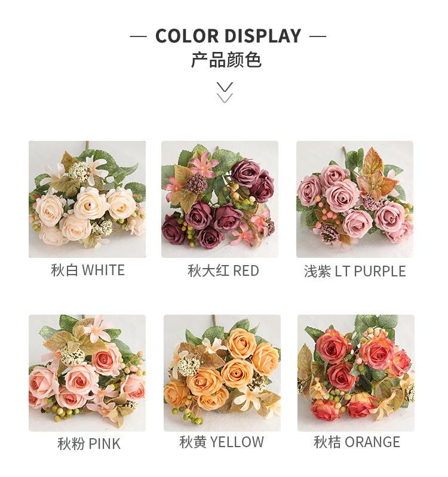Click the dash right of COLOR DISPLAY

318,36
